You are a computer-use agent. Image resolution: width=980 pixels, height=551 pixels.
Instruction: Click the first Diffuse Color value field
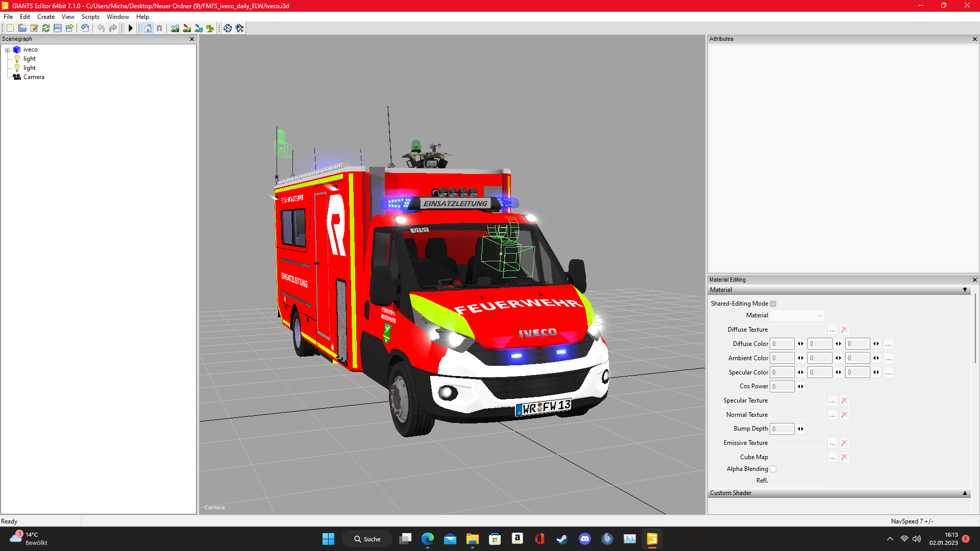(x=782, y=344)
